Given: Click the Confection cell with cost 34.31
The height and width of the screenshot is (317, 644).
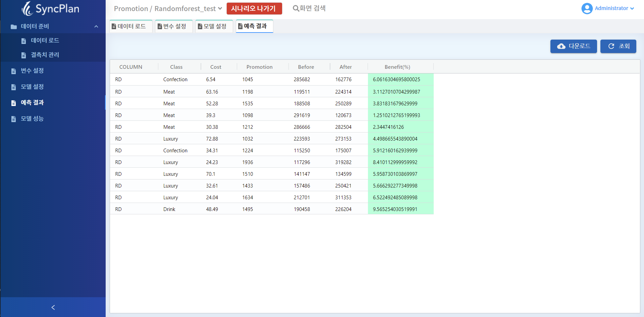Looking at the screenshot, I should pos(175,151).
